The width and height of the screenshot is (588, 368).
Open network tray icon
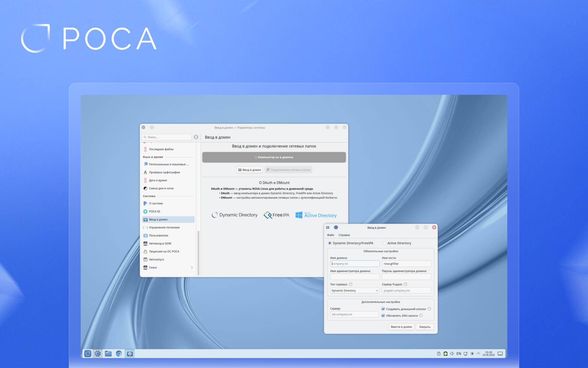tap(465, 354)
